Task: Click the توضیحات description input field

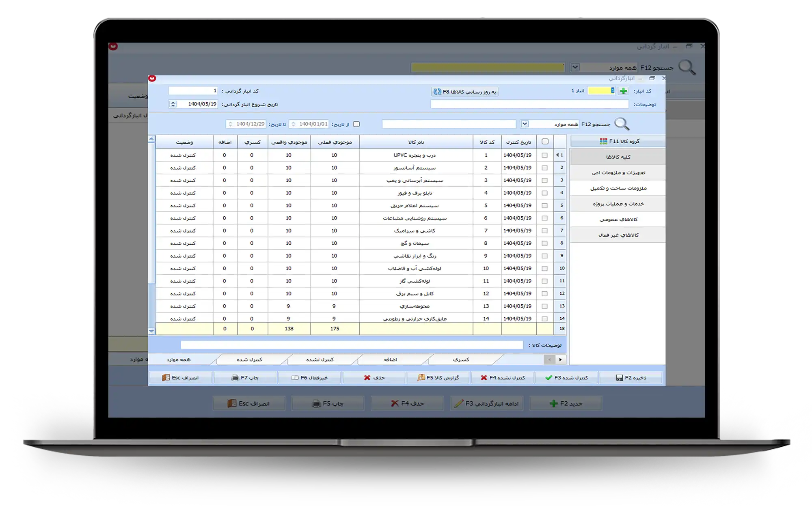Action: [529, 104]
